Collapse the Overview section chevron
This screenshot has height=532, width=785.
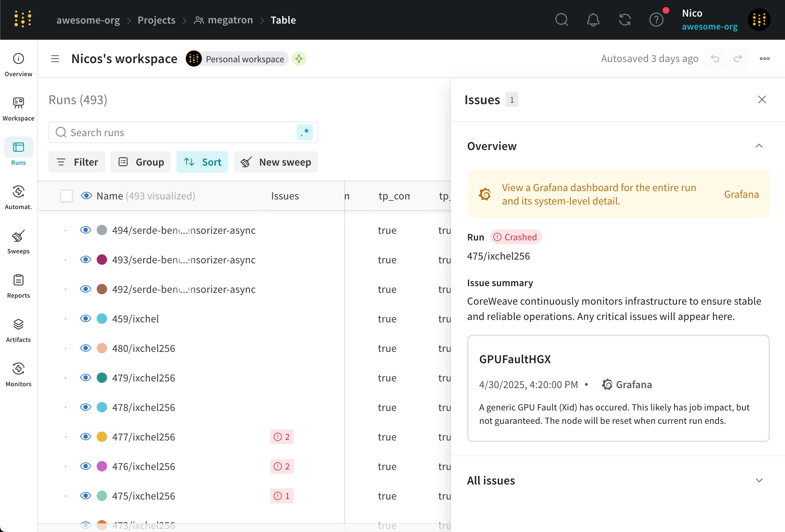759,146
